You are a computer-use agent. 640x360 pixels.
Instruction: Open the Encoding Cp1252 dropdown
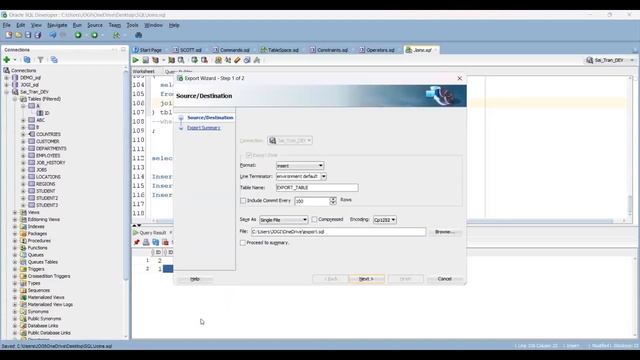pyautogui.click(x=384, y=220)
